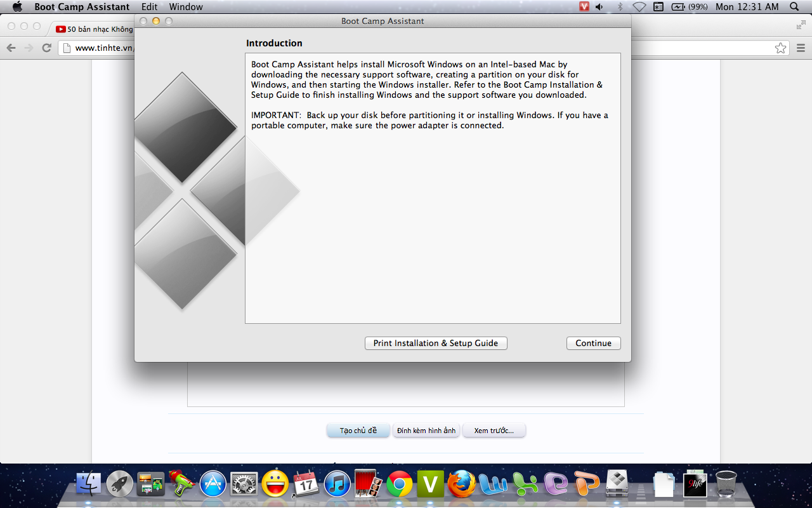
Task: Open App Store from the Dock
Action: [213, 485]
